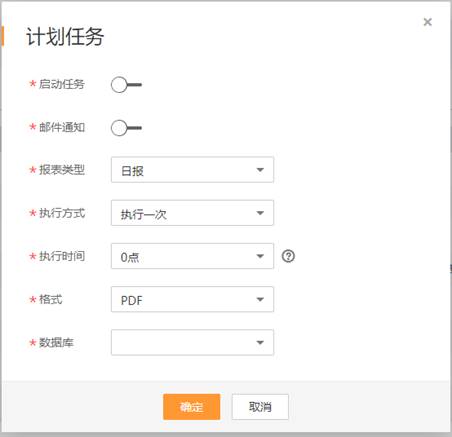Enable the 邮件通知 switch

tap(126, 128)
